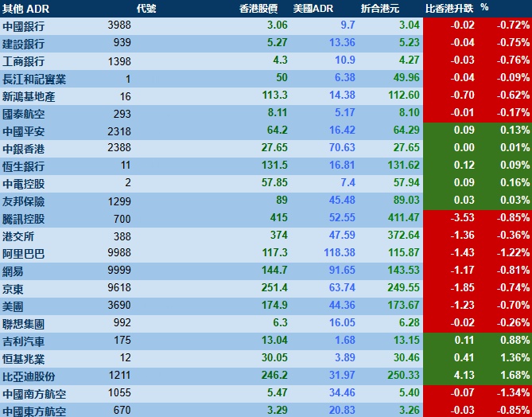Select the 網易 stock name
Image resolution: width=532 pixels, height=417 pixels.
[x=13, y=271]
